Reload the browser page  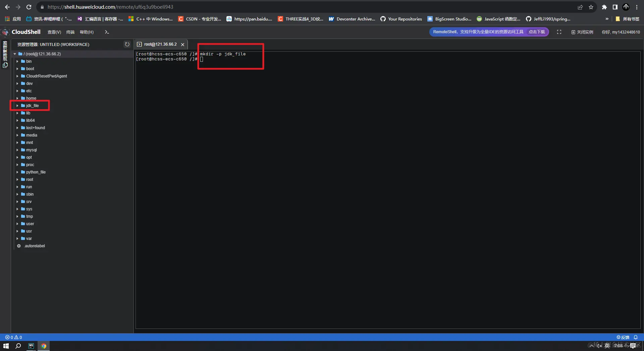coord(29,7)
